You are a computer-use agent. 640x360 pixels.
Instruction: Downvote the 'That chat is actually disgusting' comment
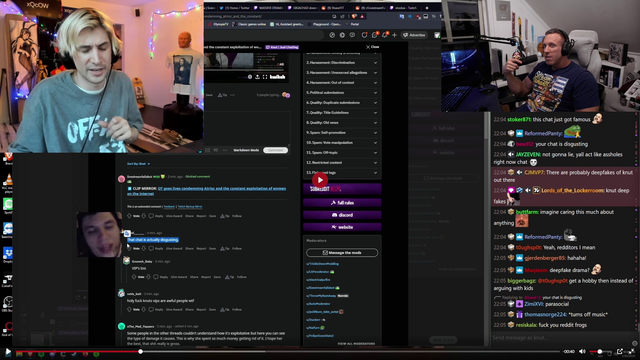144,248
